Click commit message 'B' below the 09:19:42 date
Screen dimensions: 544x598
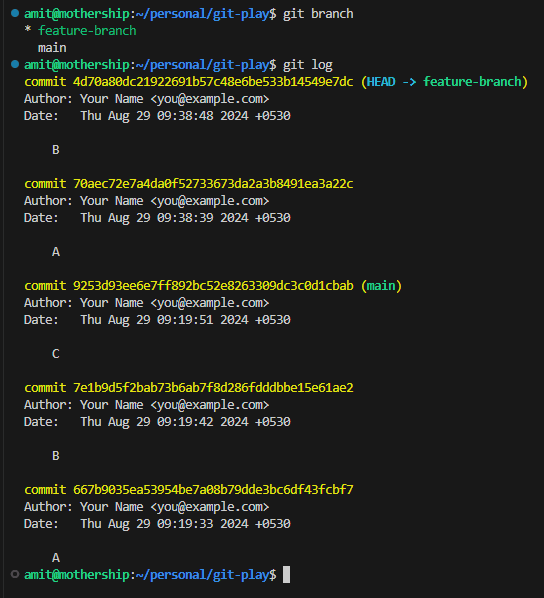click(56, 456)
